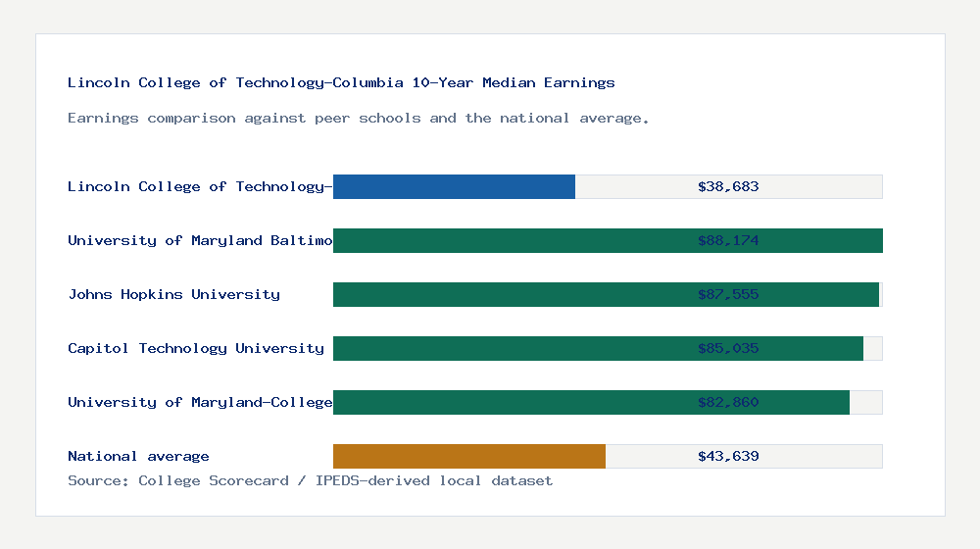The image size is (980, 549).
Task: Click the 'University of Maryland-College' row label
Action: pyautogui.click(x=200, y=402)
